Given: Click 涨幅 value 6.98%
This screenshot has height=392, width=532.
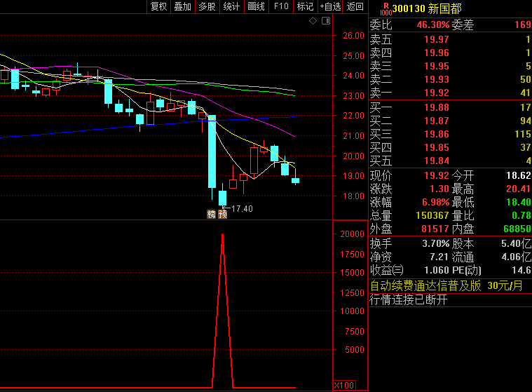Looking at the screenshot, I should pyautogui.click(x=436, y=202).
